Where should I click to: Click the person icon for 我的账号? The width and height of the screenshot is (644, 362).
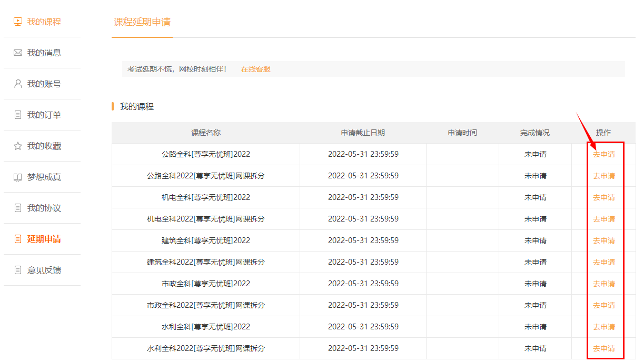point(18,84)
